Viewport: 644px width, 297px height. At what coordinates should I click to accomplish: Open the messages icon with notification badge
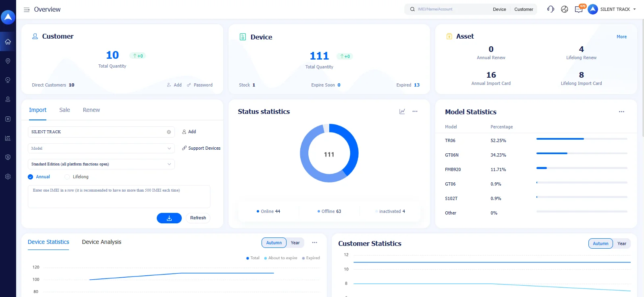578,10
